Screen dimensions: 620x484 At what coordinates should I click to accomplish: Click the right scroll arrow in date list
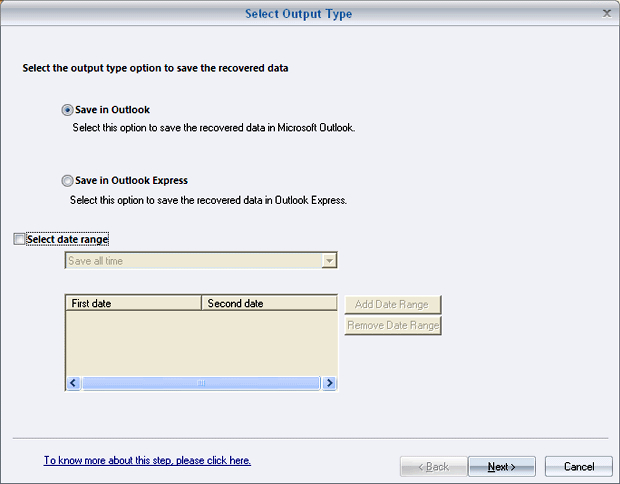[x=329, y=383]
